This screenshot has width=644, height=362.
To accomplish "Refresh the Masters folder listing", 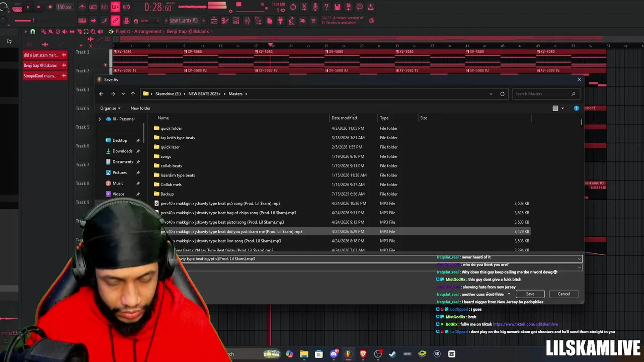I will coord(502,94).
